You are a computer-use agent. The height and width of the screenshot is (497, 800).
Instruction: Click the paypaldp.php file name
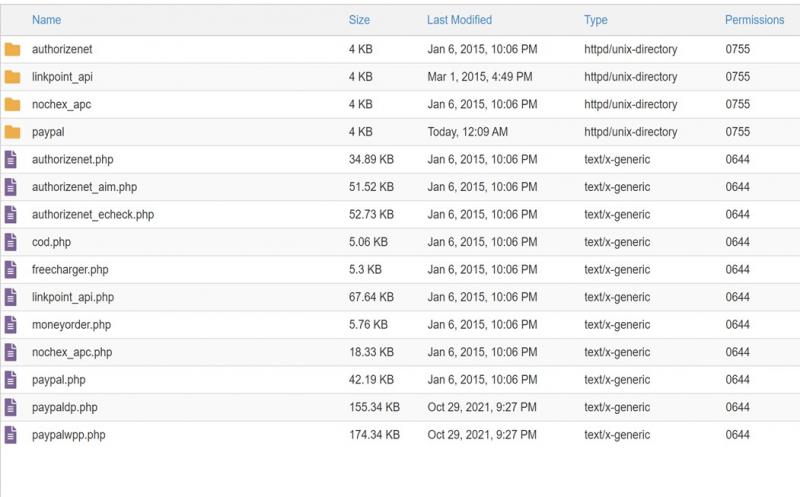pyautogui.click(x=65, y=408)
